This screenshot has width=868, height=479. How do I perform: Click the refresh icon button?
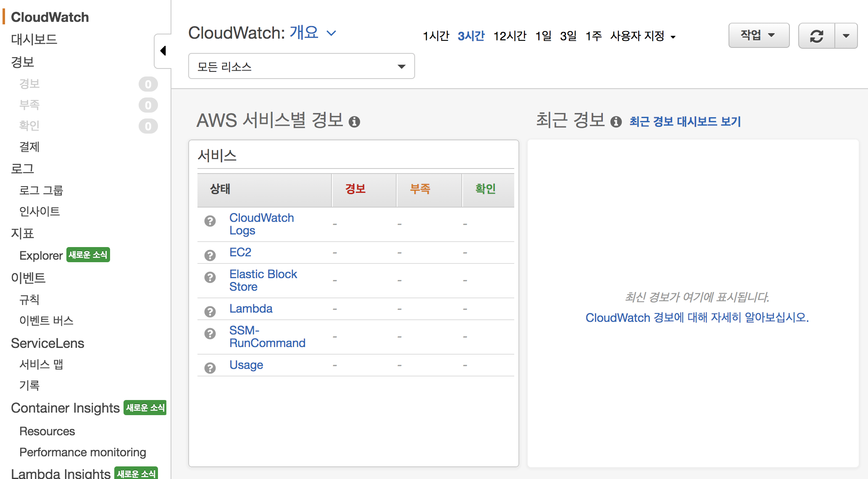[816, 36]
